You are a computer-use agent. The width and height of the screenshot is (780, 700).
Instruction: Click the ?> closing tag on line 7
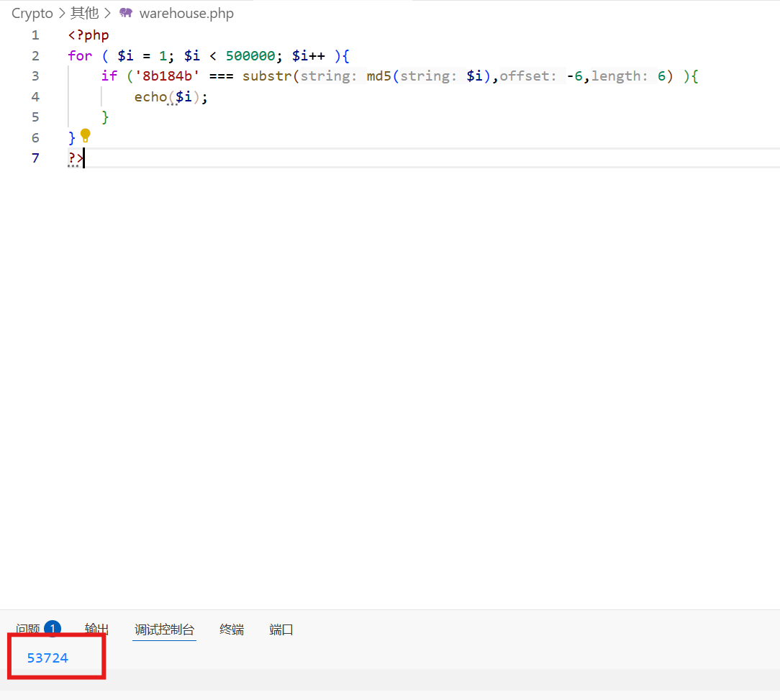coord(76,158)
